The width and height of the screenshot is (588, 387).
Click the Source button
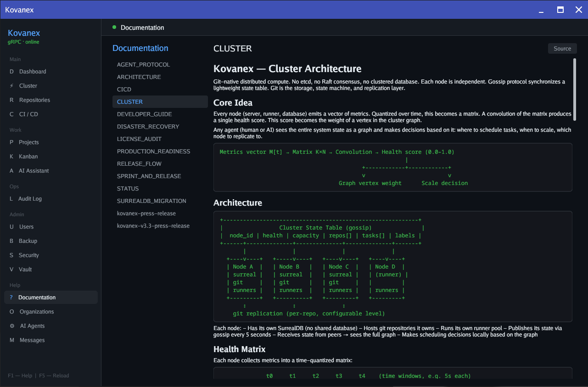click(562, 48)
